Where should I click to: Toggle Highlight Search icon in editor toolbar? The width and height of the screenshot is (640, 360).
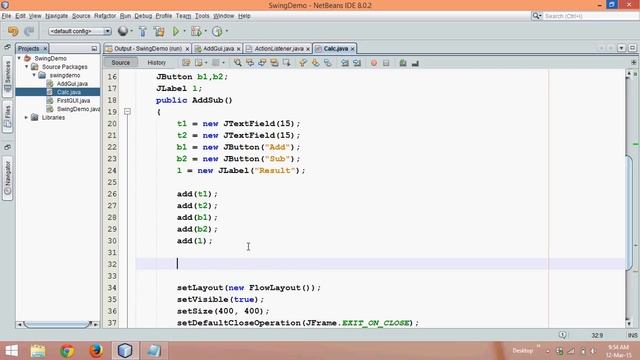[x=274, y=63]
